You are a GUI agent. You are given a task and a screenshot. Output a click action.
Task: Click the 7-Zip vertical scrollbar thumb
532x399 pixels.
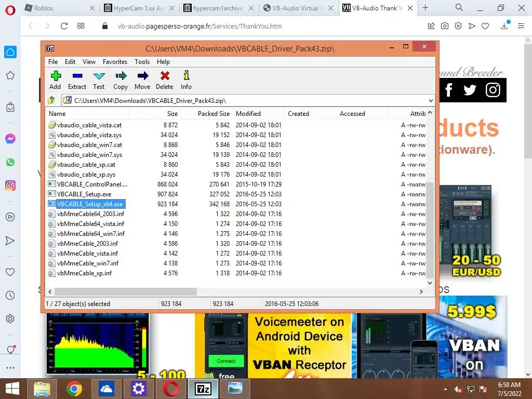[x=430, y=230]
